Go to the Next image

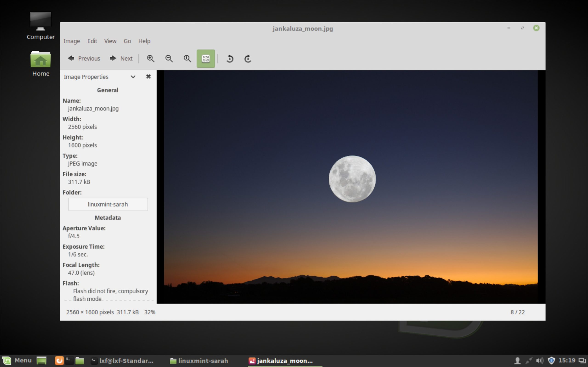[x=121, y=59]
